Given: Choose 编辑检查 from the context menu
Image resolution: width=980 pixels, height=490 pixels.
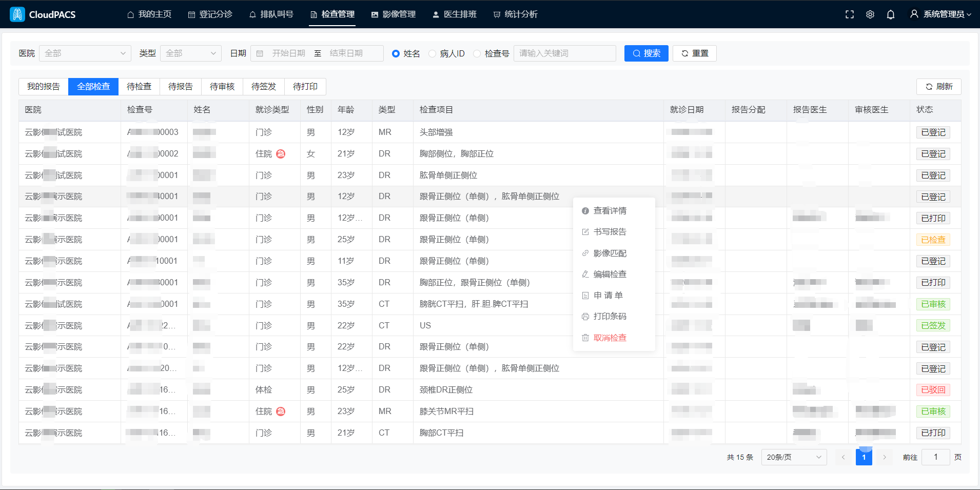Looking at the screenshot, I should pos(614,275).
